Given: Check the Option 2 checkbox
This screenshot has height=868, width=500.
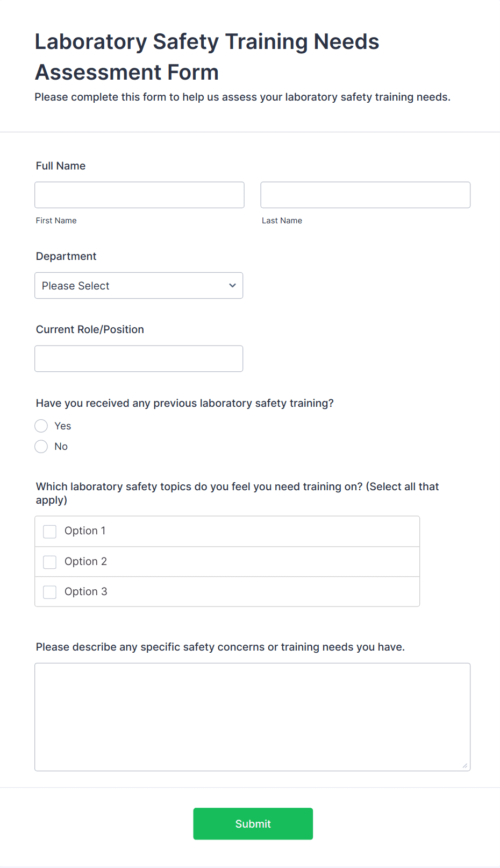Looking at the screenshot, I should click(50, 562).
